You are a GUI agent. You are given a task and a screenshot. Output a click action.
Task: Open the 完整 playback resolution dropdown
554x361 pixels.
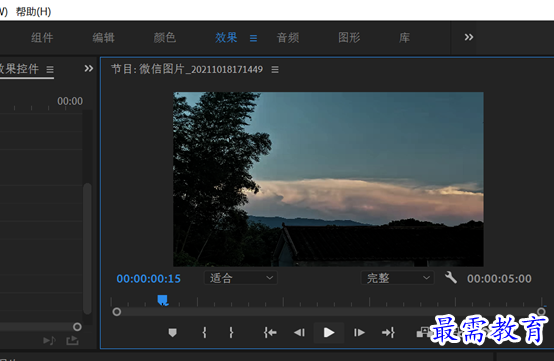coord(397,278)
